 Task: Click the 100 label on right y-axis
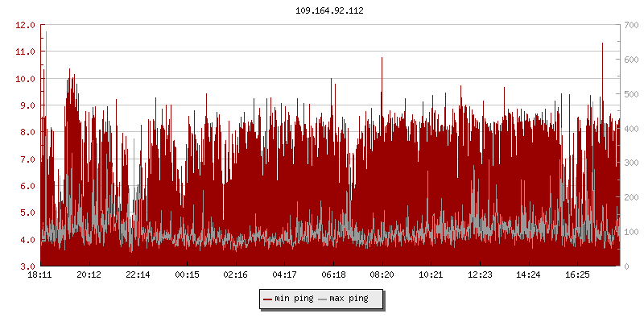coord(631,232)
